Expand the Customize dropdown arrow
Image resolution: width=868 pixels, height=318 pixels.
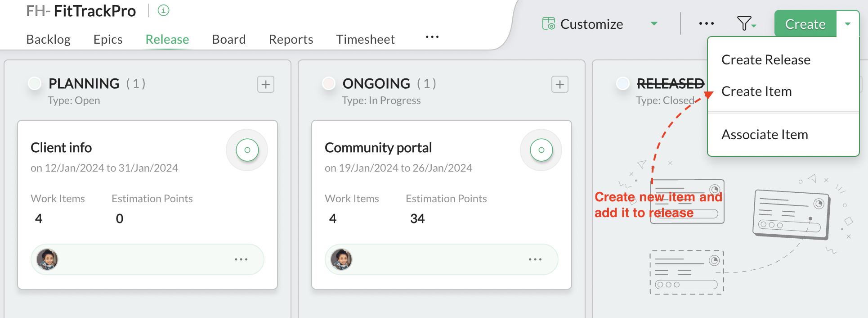coord(654,23)
